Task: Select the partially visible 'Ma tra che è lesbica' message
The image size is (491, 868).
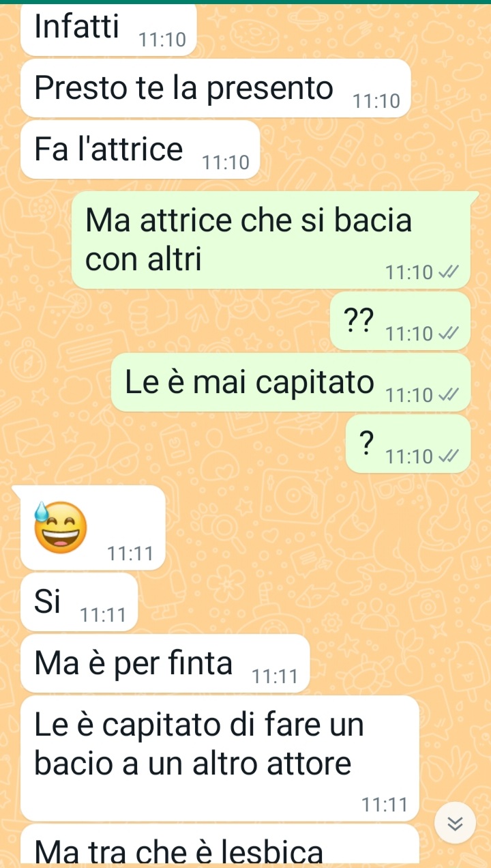Action: [220, 844]
